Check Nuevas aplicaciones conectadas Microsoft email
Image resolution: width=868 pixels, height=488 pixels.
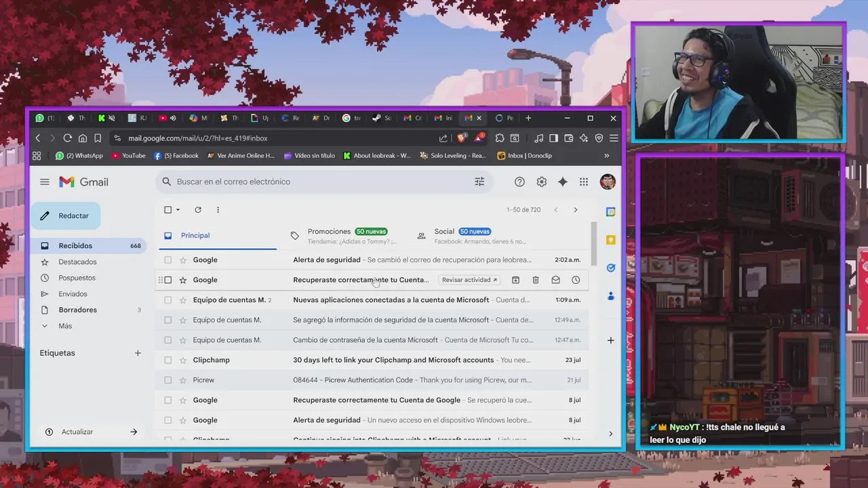[168, 300]
